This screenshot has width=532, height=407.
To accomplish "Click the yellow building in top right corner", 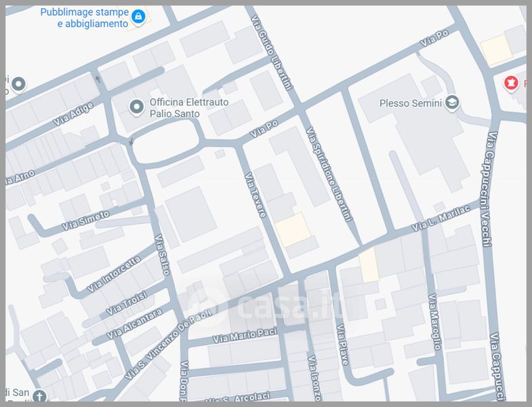I will (496, 50).
